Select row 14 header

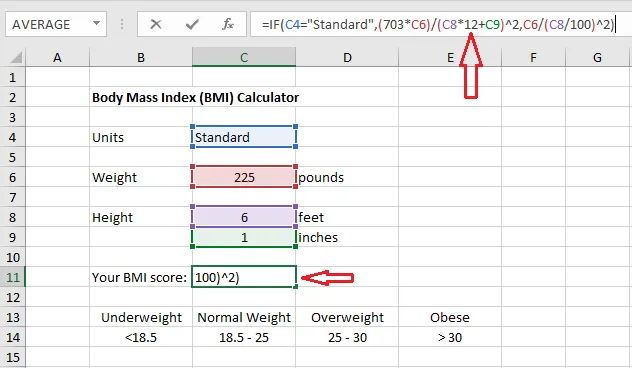12,337
